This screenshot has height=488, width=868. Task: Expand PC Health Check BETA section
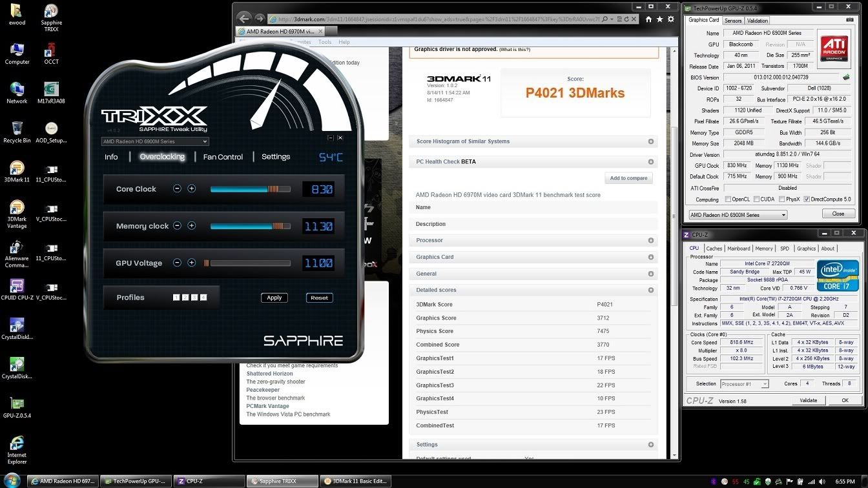651,162
